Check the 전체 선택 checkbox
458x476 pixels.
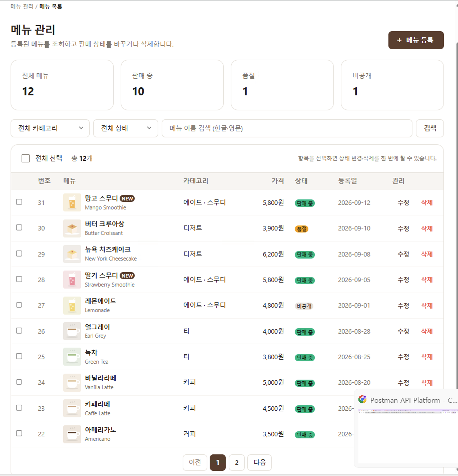26,158
